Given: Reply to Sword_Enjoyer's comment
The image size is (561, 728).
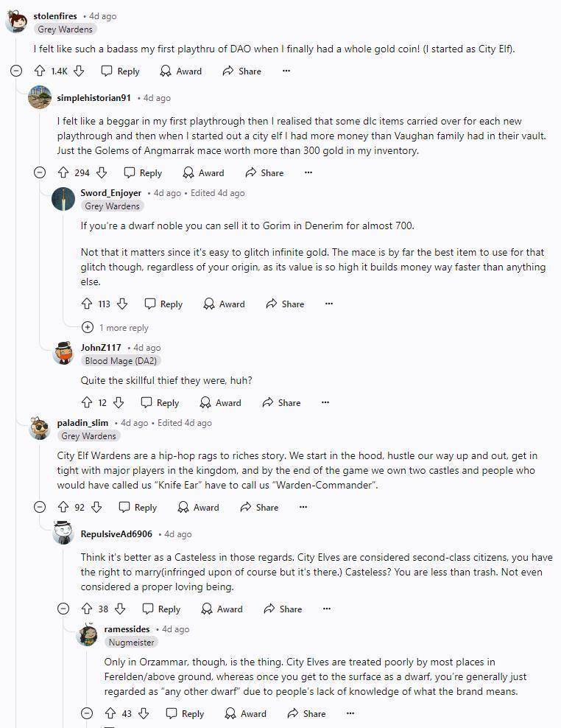Looking at the screenshot, I should point(163,304).
